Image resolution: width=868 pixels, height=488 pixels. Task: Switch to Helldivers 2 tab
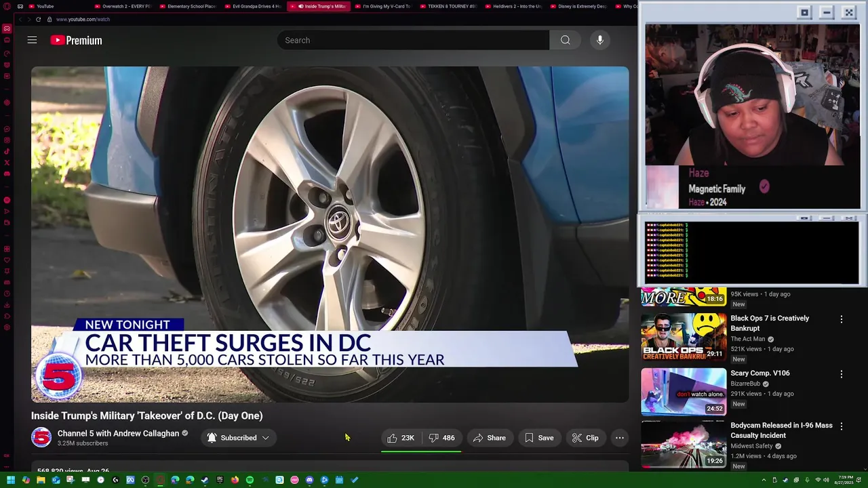513,6
